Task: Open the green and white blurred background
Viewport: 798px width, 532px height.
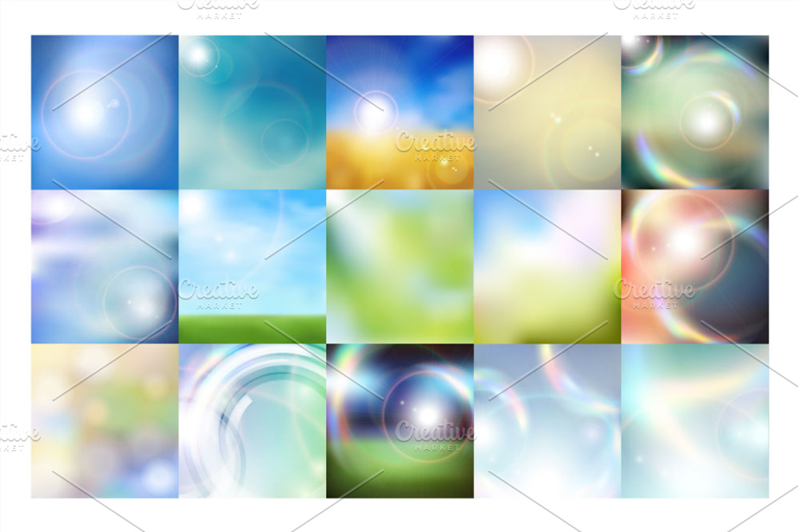Action: coord(400,267)
